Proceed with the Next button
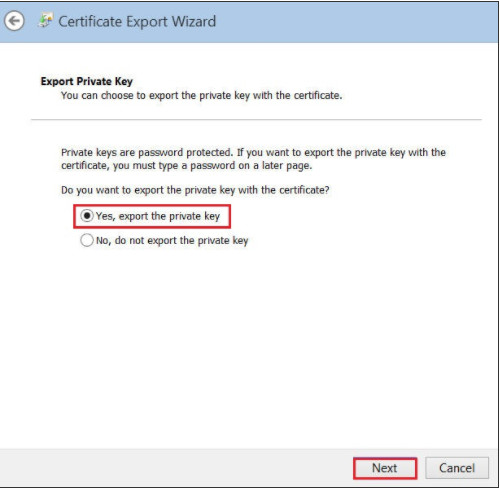The width and height of the screenshot is (500, 492). point(385,468)
